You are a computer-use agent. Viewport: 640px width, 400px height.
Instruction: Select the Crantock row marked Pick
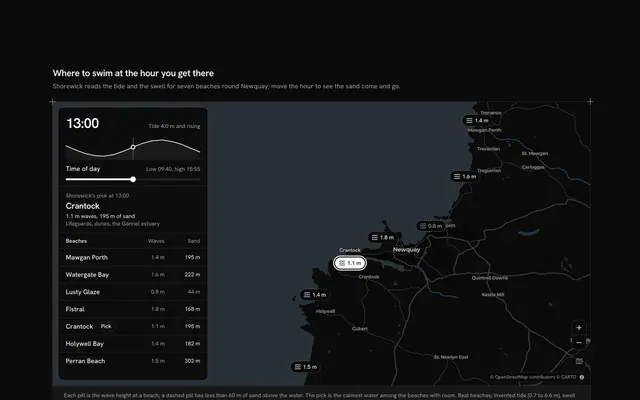(133, 327)
